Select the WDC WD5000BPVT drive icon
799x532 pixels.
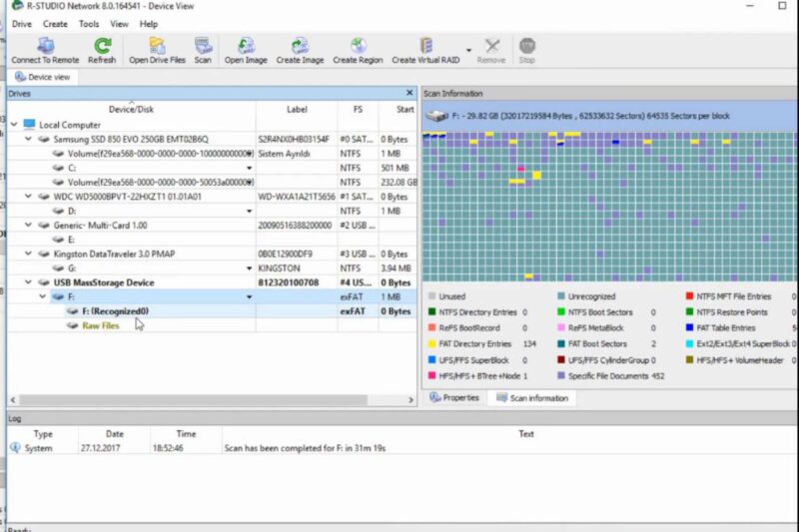click(44, 197)
